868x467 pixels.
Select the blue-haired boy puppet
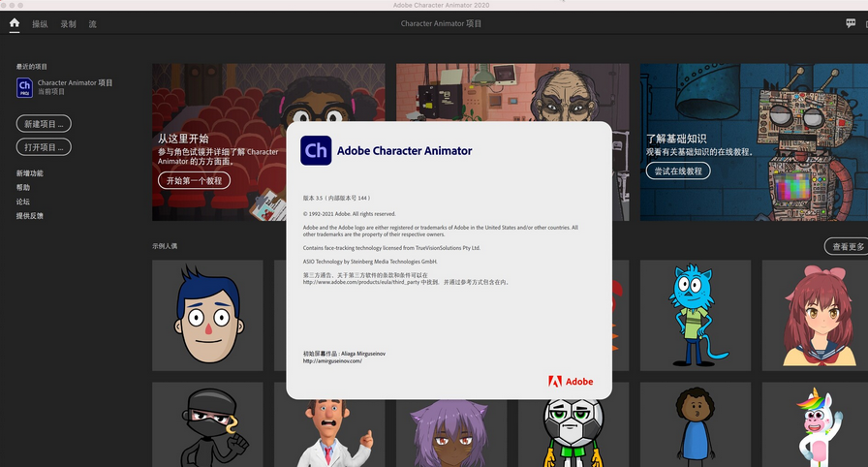point(207,315)
